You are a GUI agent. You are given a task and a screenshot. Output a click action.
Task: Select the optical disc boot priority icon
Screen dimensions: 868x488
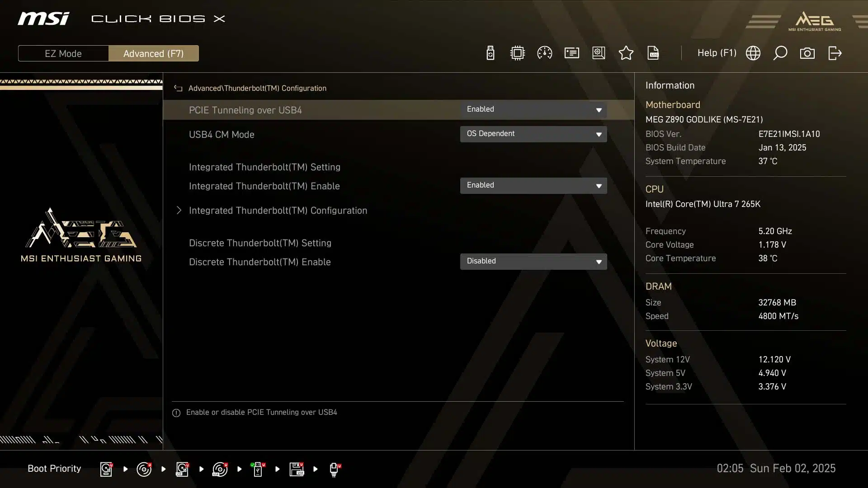(x=144, y=469)
